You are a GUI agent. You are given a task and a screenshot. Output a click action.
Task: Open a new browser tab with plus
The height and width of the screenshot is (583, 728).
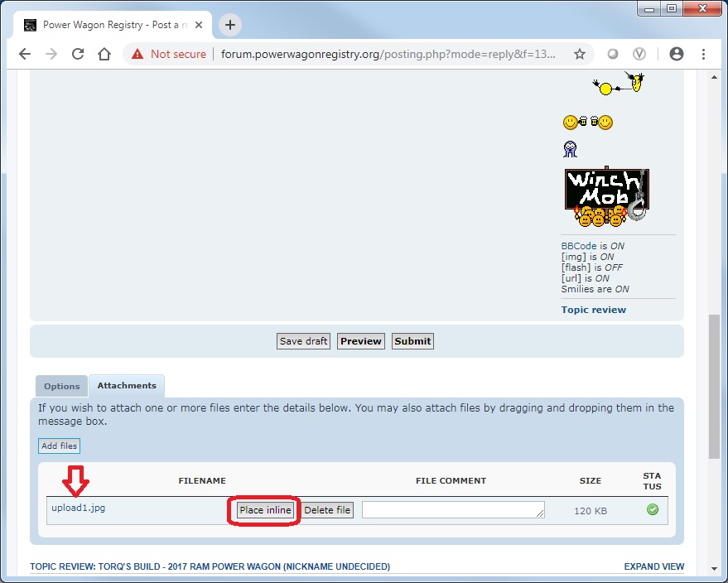[x=229, y=25]
